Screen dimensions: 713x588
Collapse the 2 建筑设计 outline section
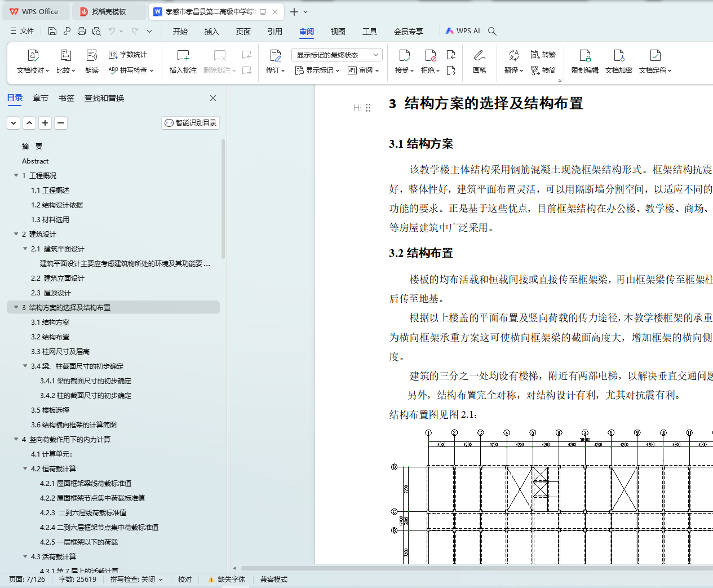point(16,234)
